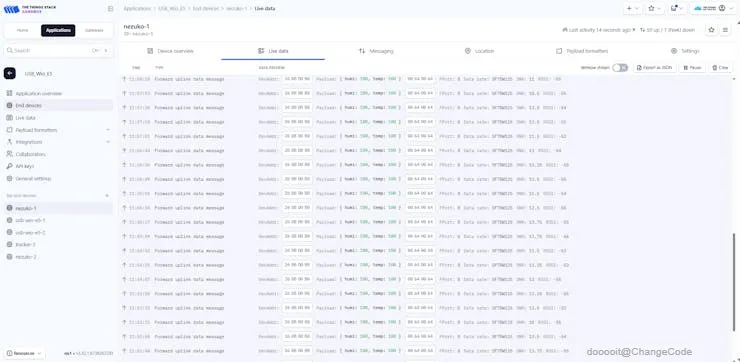
Task: Click the General settings gear icon in sidebar
Action: (x=9, y=178)
